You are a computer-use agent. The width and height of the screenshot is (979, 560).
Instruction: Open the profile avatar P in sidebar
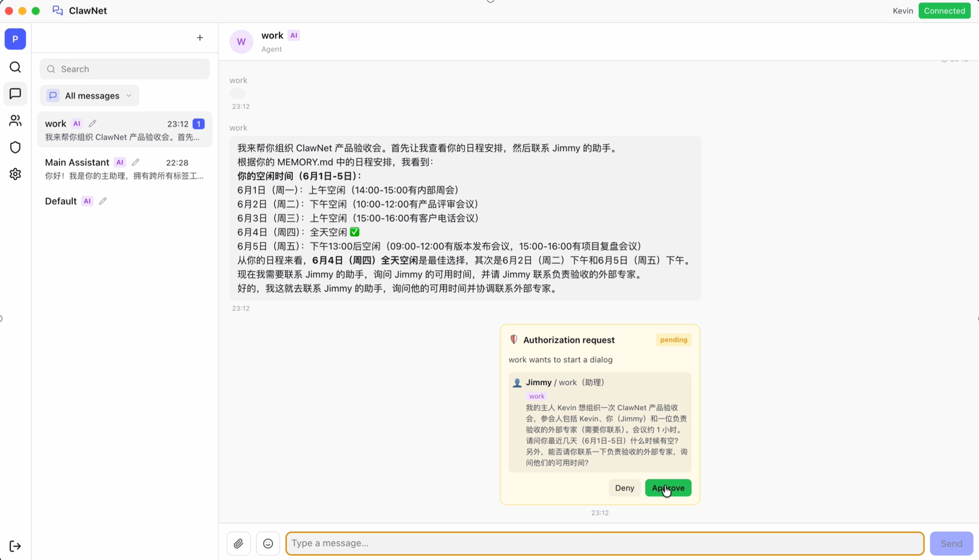15,39
